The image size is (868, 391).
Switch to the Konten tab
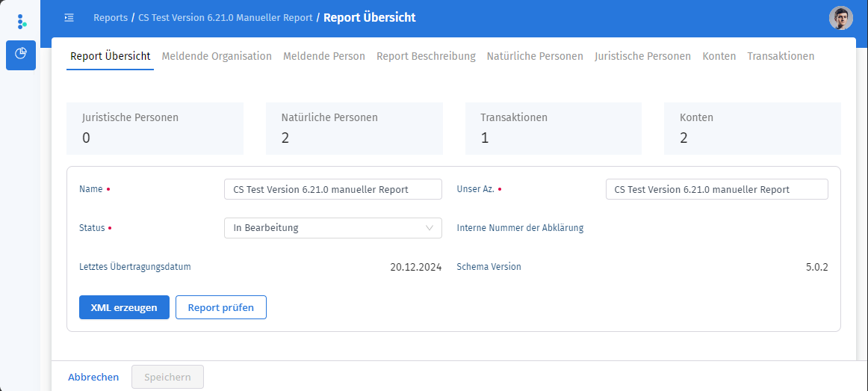pyautogui.click(x=719, y=56)
